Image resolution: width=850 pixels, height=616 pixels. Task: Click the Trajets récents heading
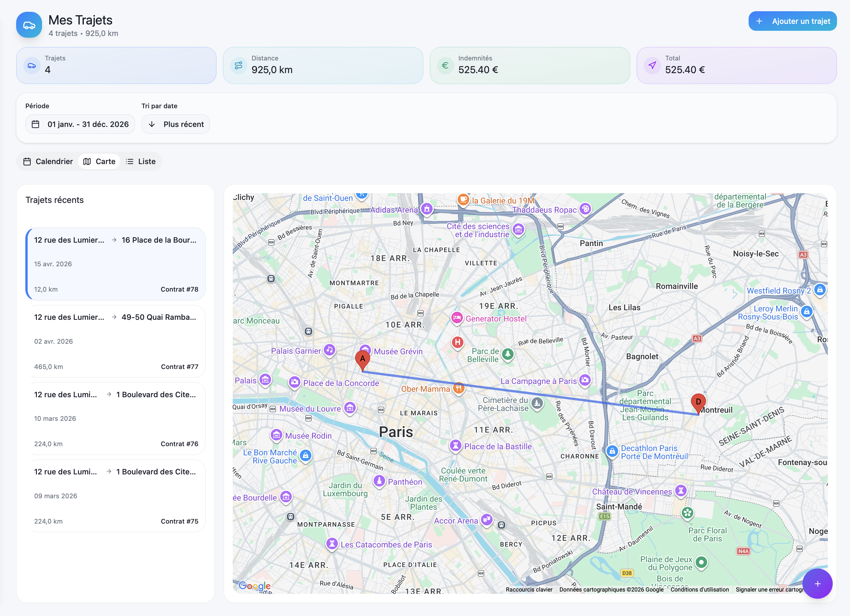(55, 200)
